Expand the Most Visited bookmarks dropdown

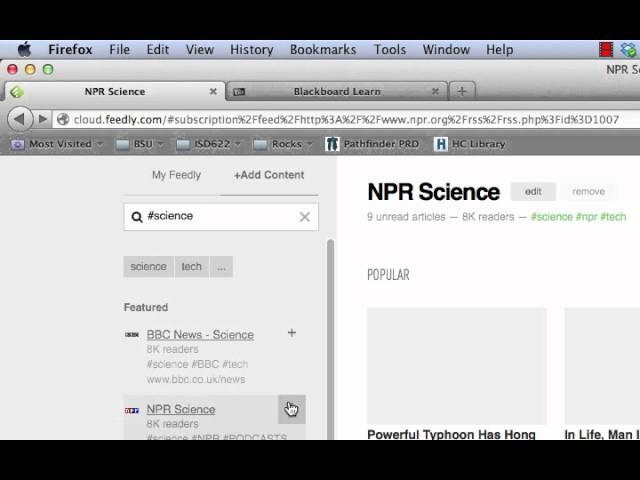click(57, 144)
